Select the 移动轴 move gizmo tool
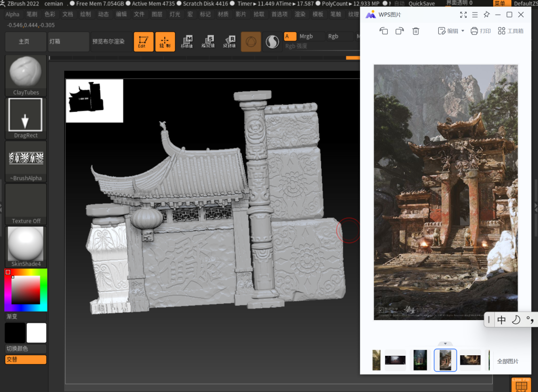Image resolution: width=538 pixels, height=392 pixels. [187, 42]
